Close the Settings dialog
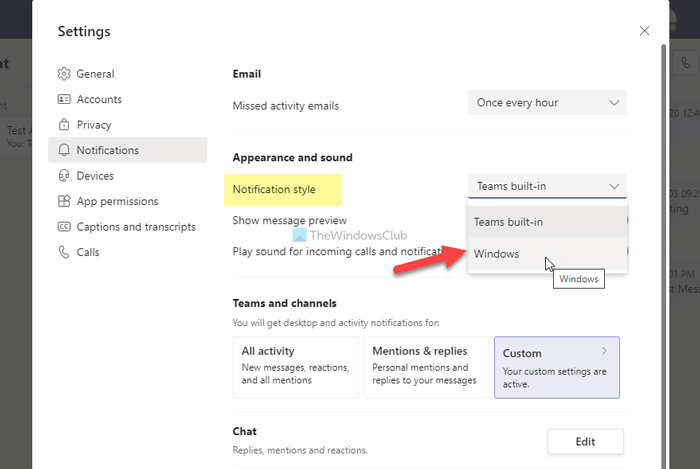The image size is (700, 469). click(x=644, y=31)
